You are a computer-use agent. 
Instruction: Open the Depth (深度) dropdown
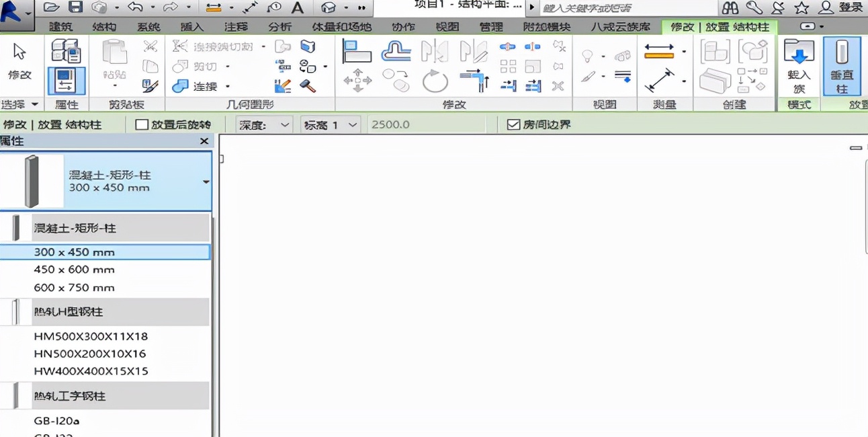click(264, 124)
